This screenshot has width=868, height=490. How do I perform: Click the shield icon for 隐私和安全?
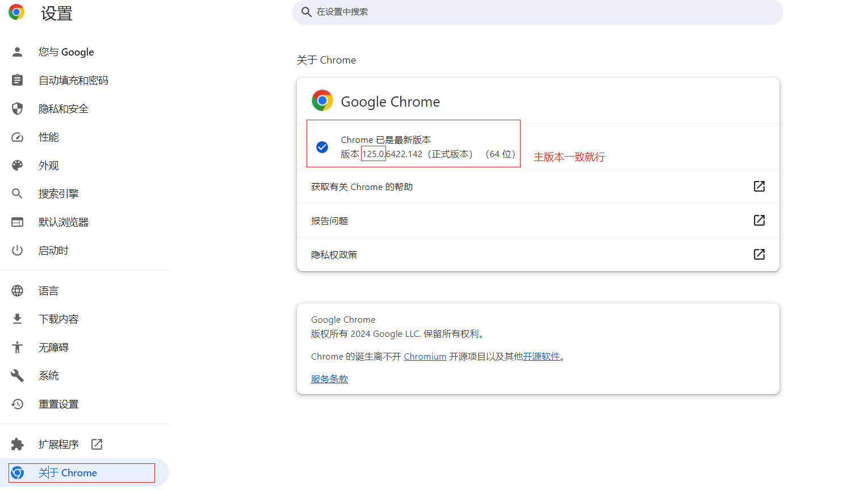point(18,109)
